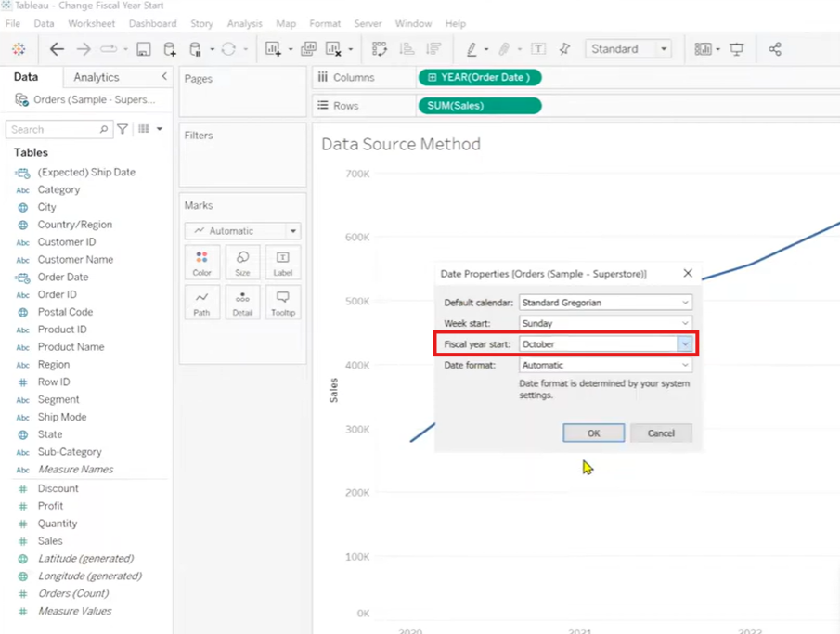Click the Run Update refresh icon
Screen dimensions: 840x634
tap(228, 49)
